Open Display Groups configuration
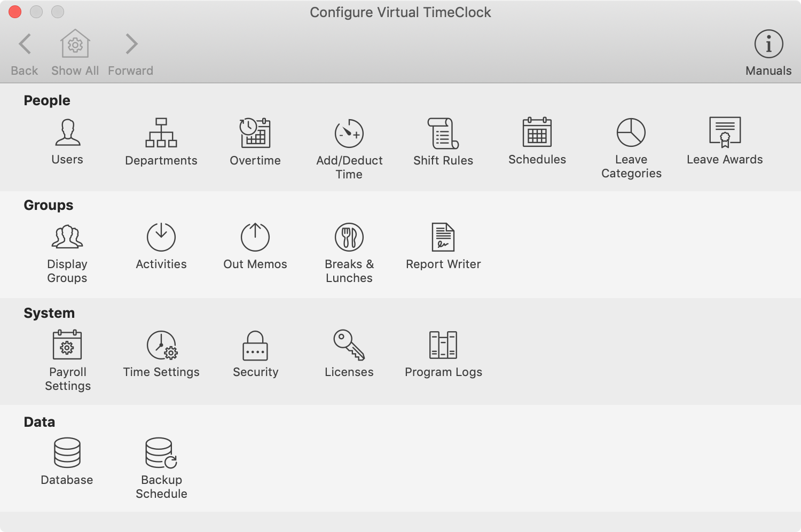Viewport: 801px width, 532px height. [67, 237]
